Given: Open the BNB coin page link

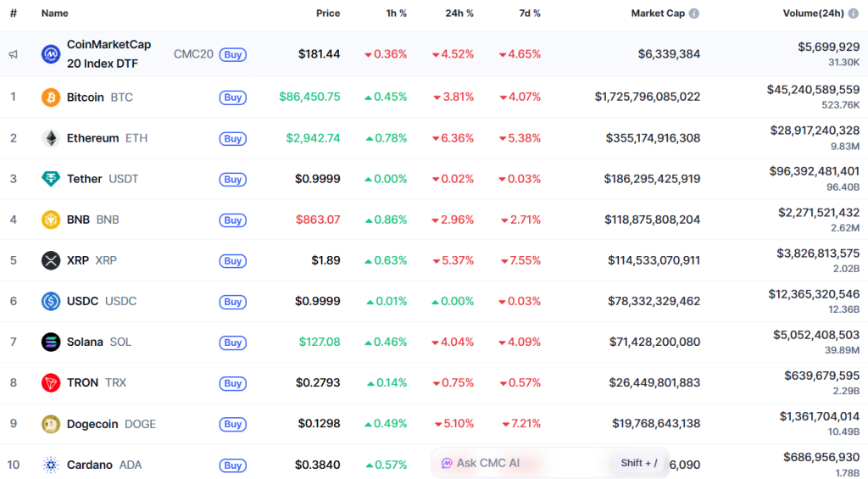Looking at the screenshot, I should tap(78, 220).
